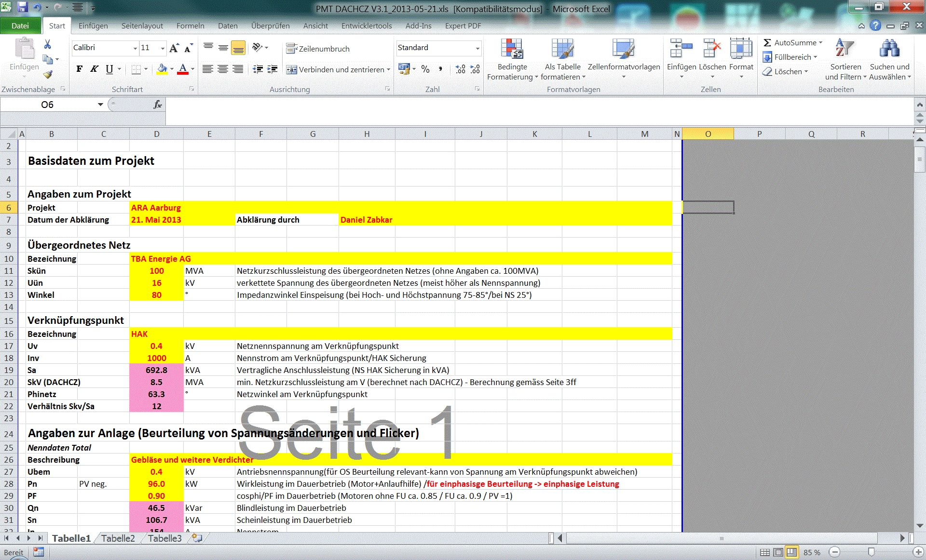Screen dimensions: 926x560
Task: Switch to Formeln ribbon tab
Action: 190,26
